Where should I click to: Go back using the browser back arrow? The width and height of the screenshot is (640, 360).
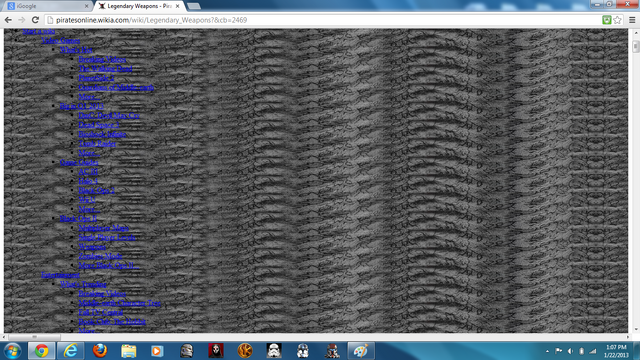[x=8, y=20]
